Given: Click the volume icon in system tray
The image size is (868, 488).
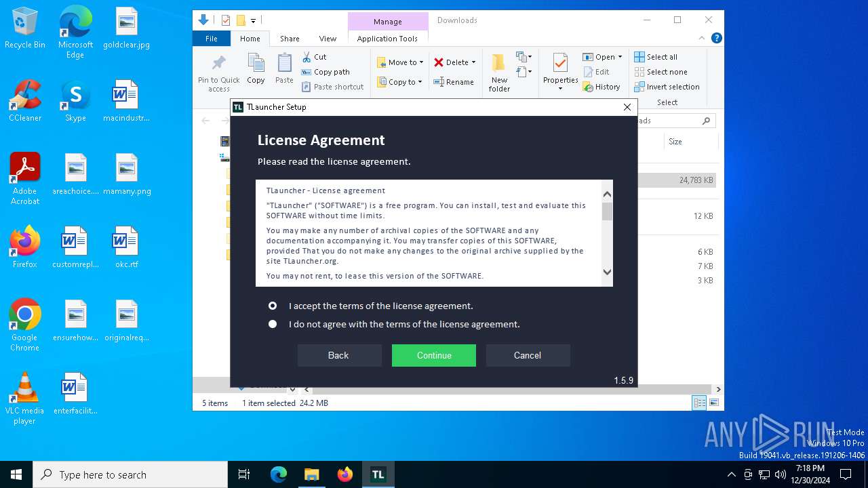Looking at the screenshot, I should coord(781,474).
